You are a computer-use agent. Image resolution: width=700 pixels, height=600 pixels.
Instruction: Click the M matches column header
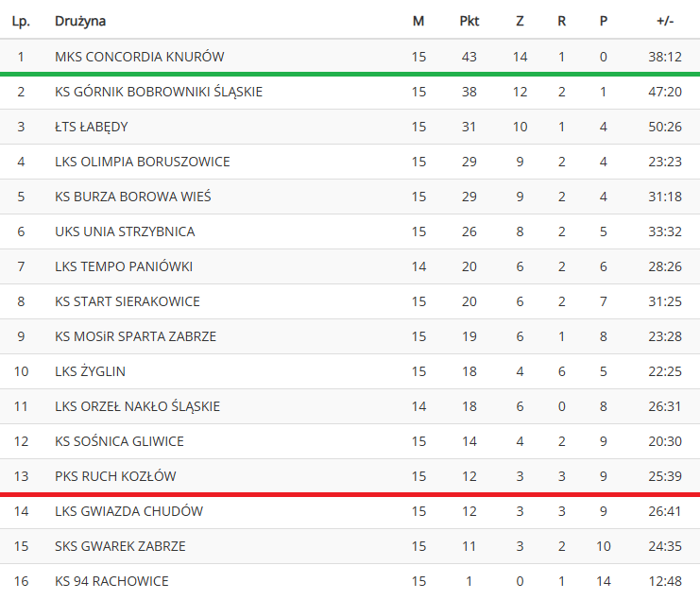coord(418,21)
